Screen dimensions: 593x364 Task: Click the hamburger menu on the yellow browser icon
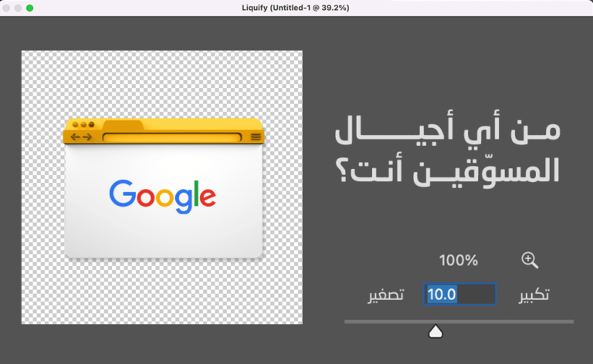tap(256, 136)
